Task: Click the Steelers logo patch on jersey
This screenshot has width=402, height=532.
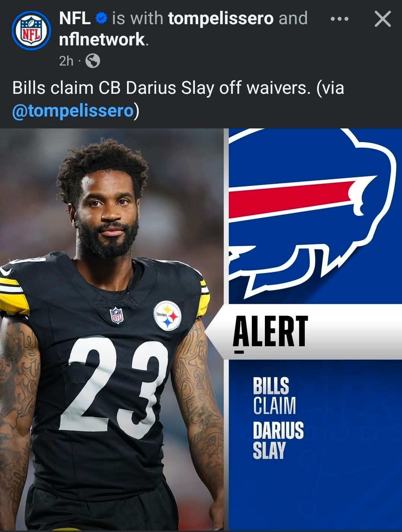Action: tap(167, 315)
